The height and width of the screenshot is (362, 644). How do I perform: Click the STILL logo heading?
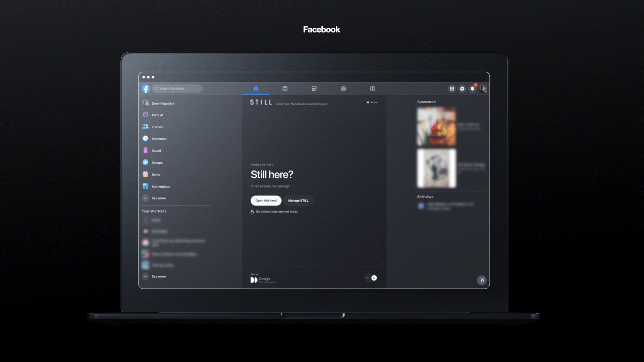(261, 103)
